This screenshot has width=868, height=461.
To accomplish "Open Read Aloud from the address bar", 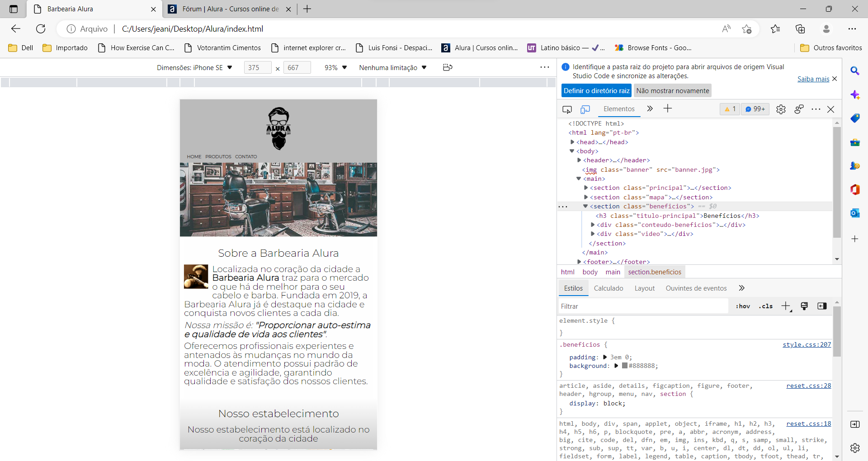I will click(x=726, y=29).
